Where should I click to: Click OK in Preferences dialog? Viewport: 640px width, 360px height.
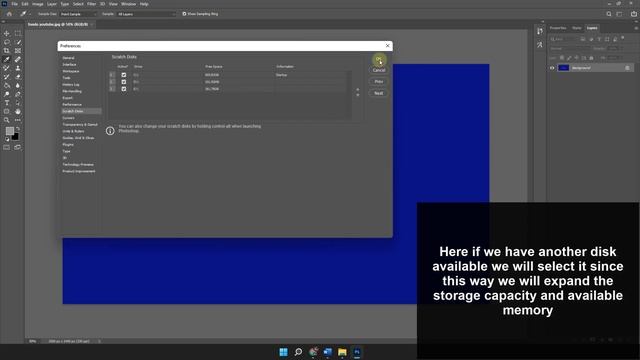pos(379,60)
